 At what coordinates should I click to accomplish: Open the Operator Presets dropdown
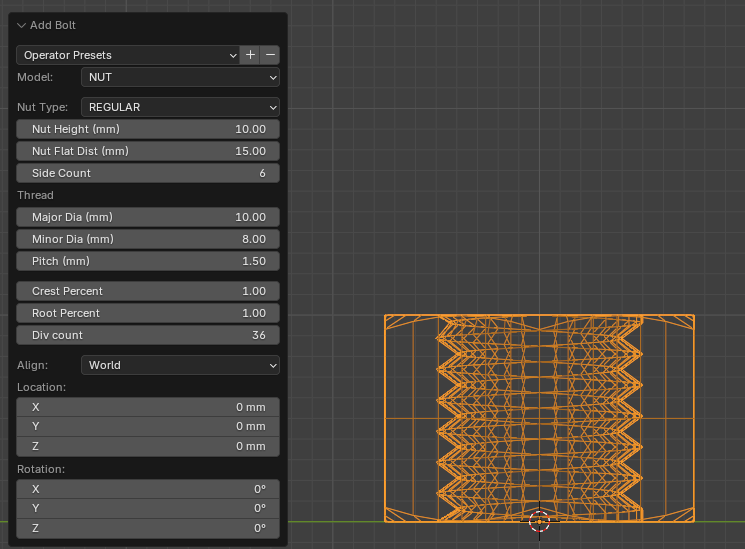point(128,55)
